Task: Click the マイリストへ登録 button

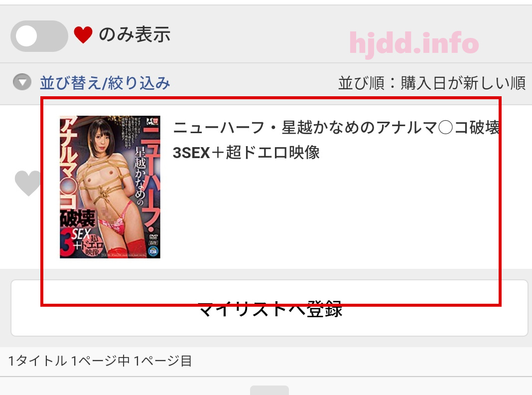Action: (x=269, y=308)
